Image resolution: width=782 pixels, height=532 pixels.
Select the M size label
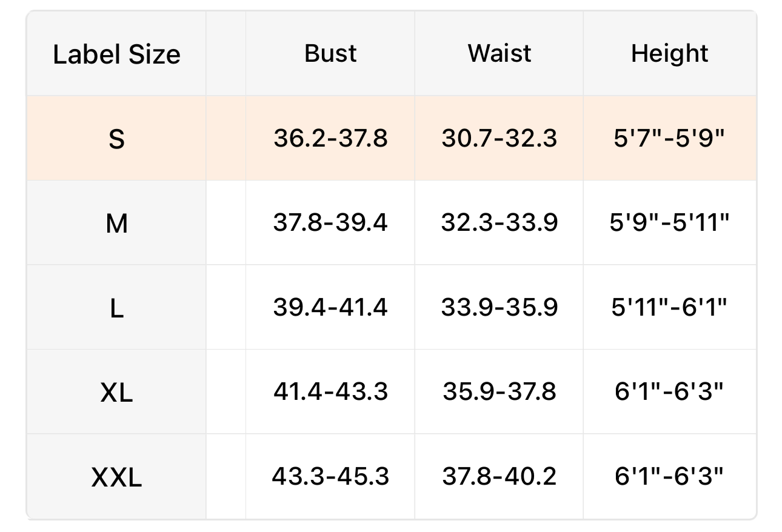(x=116, y=224)
